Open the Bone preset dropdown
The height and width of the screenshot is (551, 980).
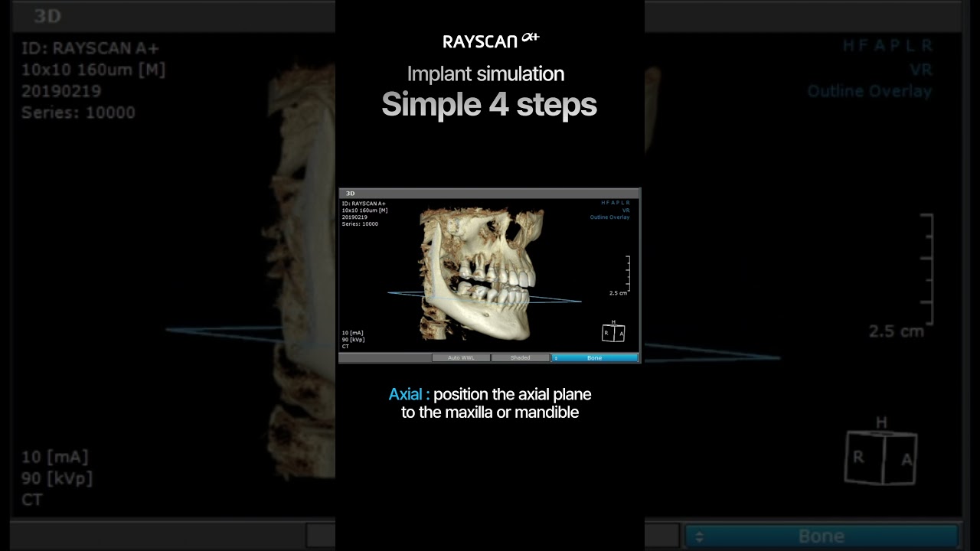pos(595,357)
